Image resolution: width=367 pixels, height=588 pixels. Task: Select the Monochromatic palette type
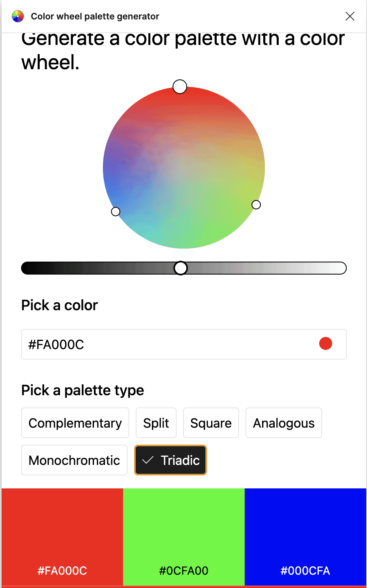74,460
